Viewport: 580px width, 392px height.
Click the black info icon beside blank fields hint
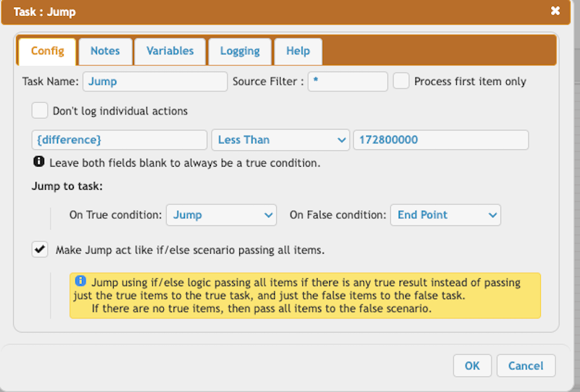click(x=39, y=162)
